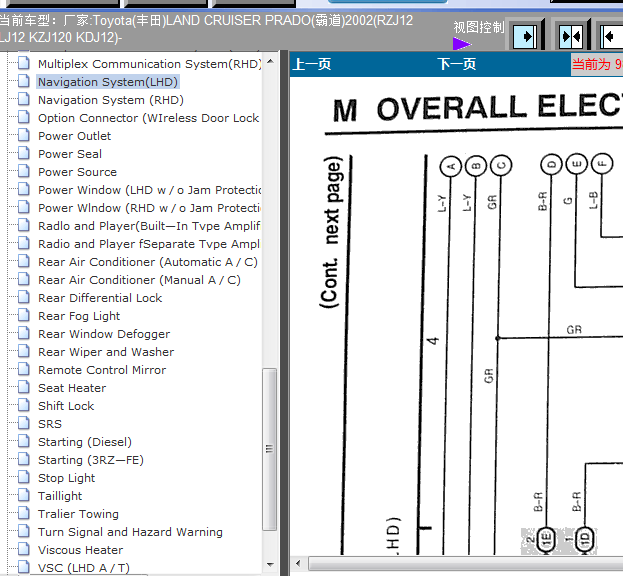Open the SRS diagram
This screenshot has height=576, width=623.
pos(50,424)
